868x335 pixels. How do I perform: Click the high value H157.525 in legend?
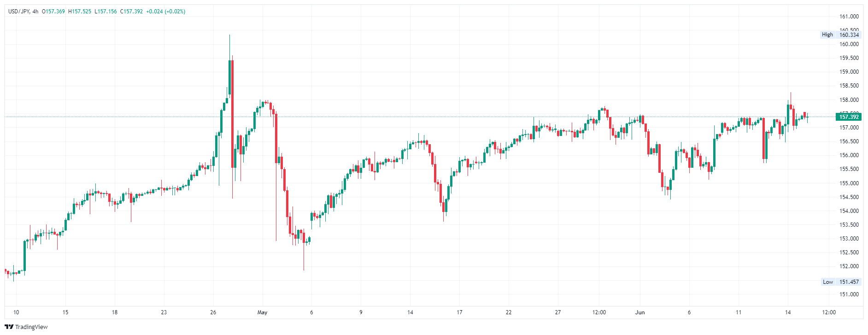pyautogui.click(x=80, y=12)
